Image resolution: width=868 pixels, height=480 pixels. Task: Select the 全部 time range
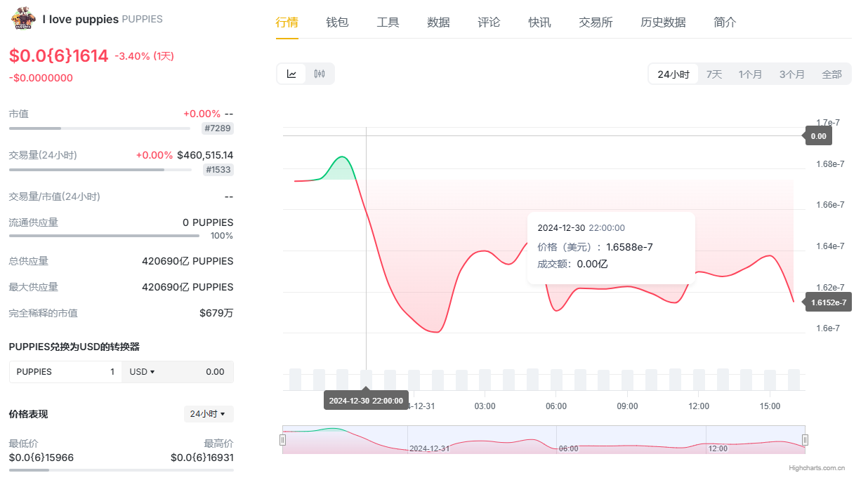coord(831,74)
